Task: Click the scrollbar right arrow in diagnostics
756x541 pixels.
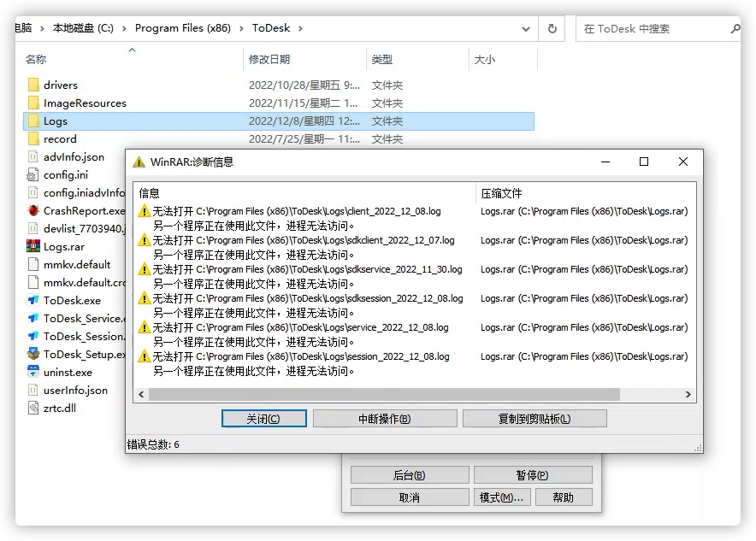Action: (x=688, y=395)
